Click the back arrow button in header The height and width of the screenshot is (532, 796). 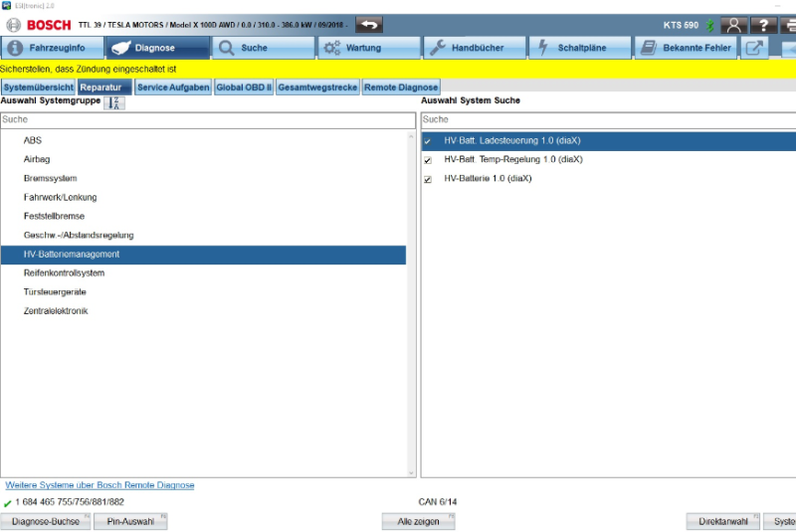pyautogui.click(x=369, y=24)
